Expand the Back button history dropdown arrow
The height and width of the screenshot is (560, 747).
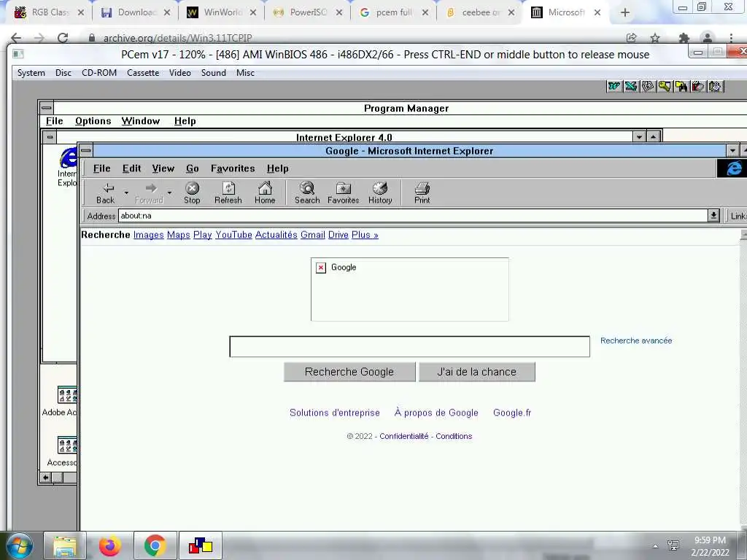(126, 192)
